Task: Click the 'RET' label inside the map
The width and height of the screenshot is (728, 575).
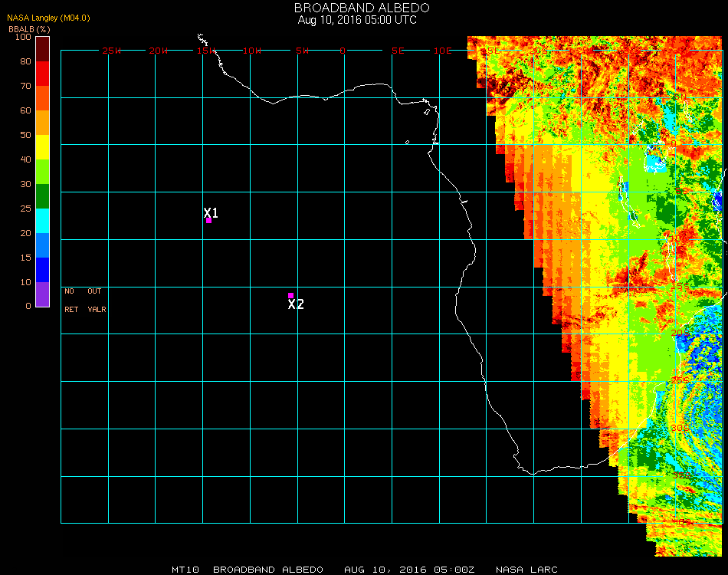Action: coord(71,309)
